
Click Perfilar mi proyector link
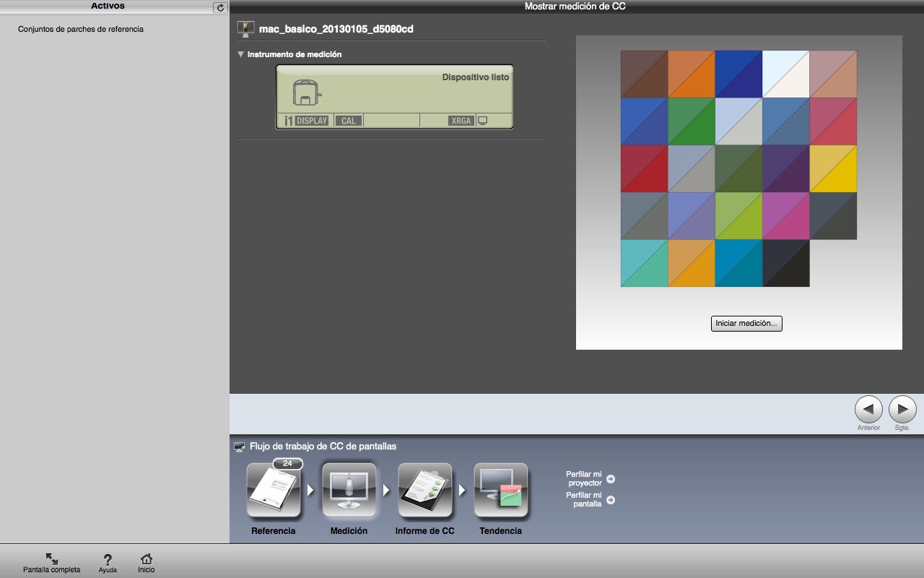(590, 479)
